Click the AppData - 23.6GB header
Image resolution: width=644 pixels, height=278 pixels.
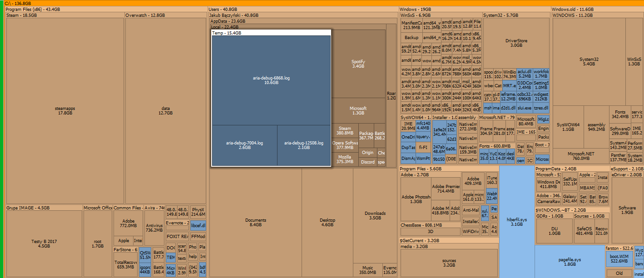[303, 21]
